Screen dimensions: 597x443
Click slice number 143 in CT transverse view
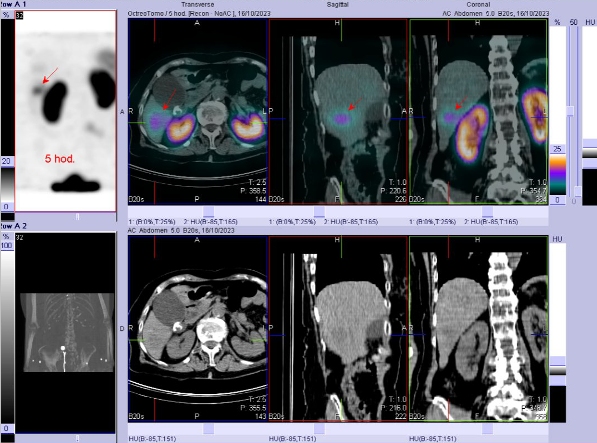coord(261,416)
